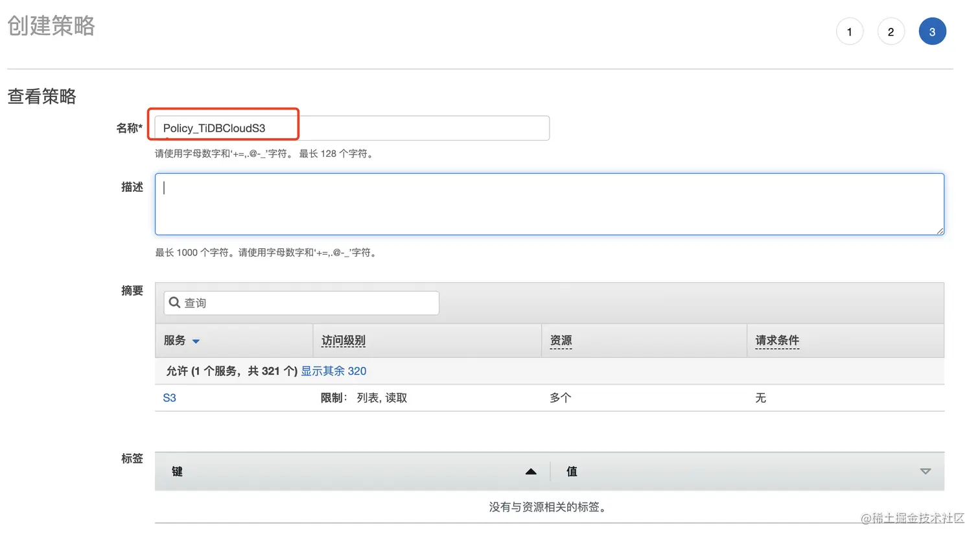Select current step 3 indicator
Viewport: 980px width, 540px height.
(932, 32)
